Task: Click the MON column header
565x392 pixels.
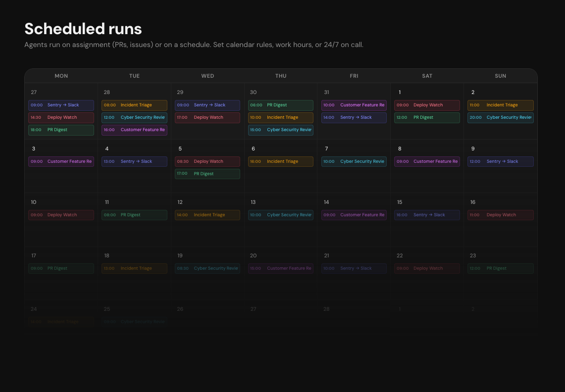Action: (x=61, y=76)
